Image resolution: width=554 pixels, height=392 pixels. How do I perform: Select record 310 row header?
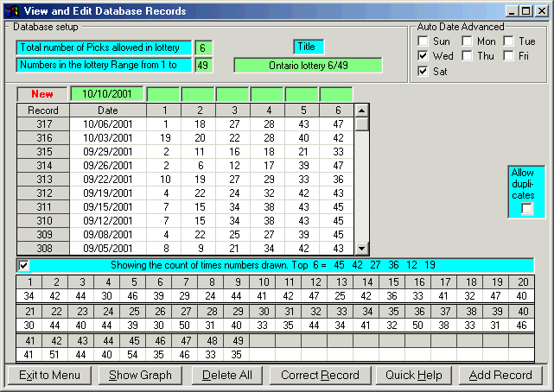[x=43, y=220]
